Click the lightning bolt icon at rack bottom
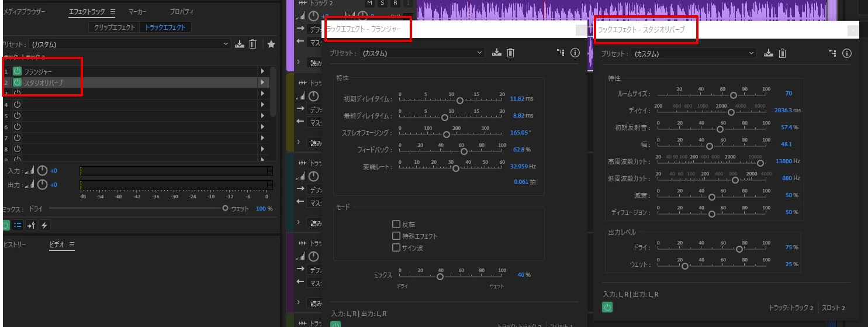Viewport: 868px width, 327px height. [44, 225]
